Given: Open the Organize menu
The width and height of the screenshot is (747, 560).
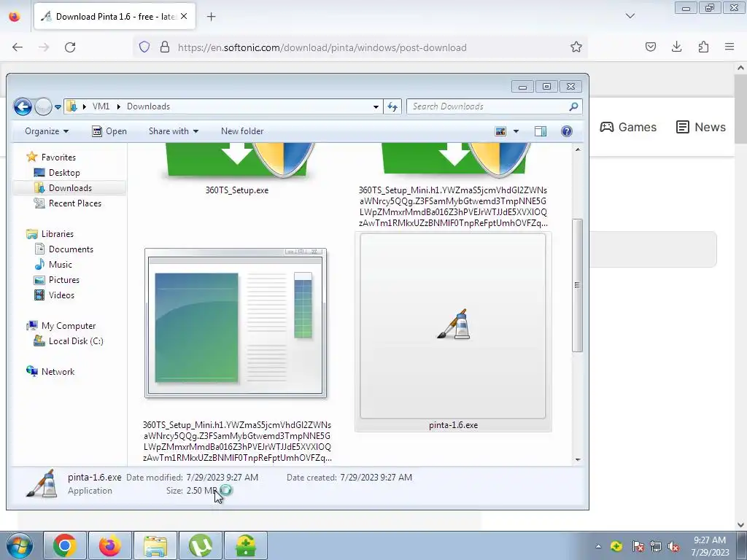Looking at the screenshot, I should [x=47, y=131].
